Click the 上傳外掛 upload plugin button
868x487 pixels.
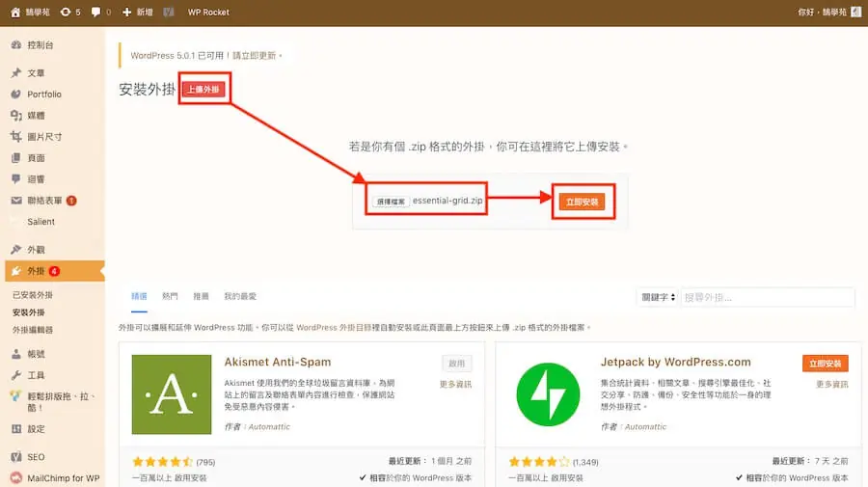[203, 89]
